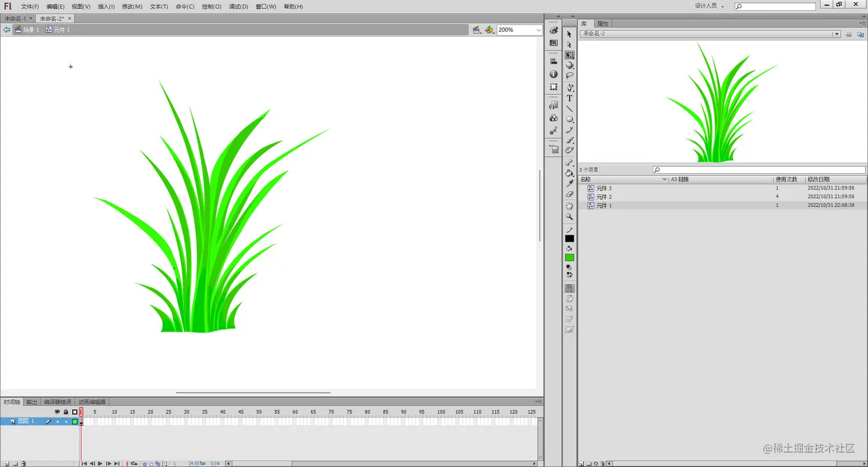Grab the Zoom (magnifier) tool
The image size is (868, 467).
point(569,217)
